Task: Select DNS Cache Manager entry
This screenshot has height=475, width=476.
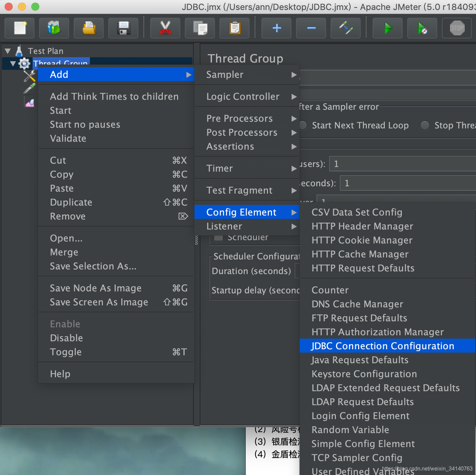Action: point(387,304)
